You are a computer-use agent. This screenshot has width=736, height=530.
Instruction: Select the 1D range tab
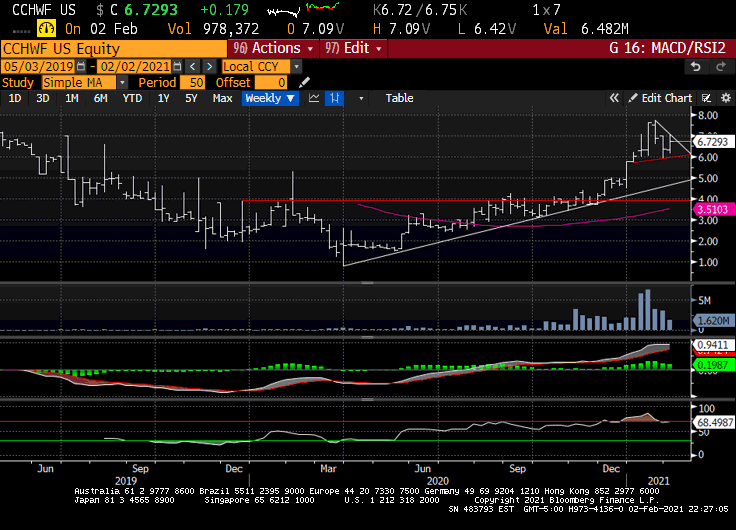tap(15, 98)
